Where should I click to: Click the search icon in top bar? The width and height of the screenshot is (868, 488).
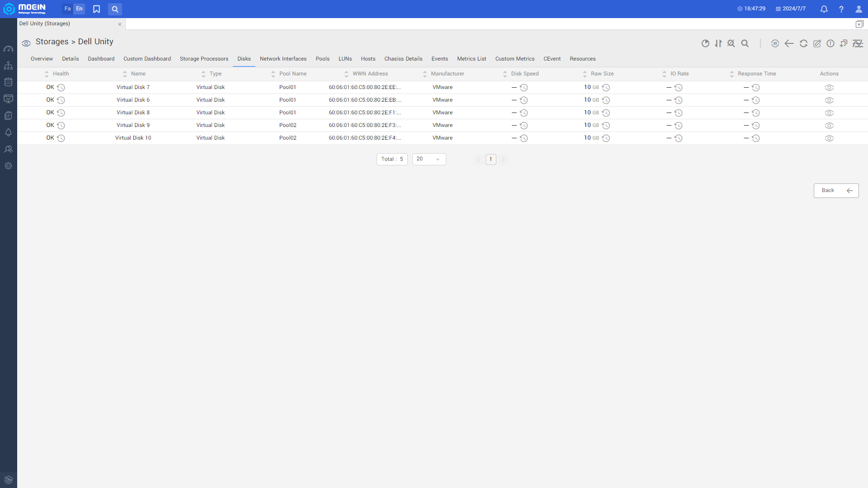[x=115, y=9]
